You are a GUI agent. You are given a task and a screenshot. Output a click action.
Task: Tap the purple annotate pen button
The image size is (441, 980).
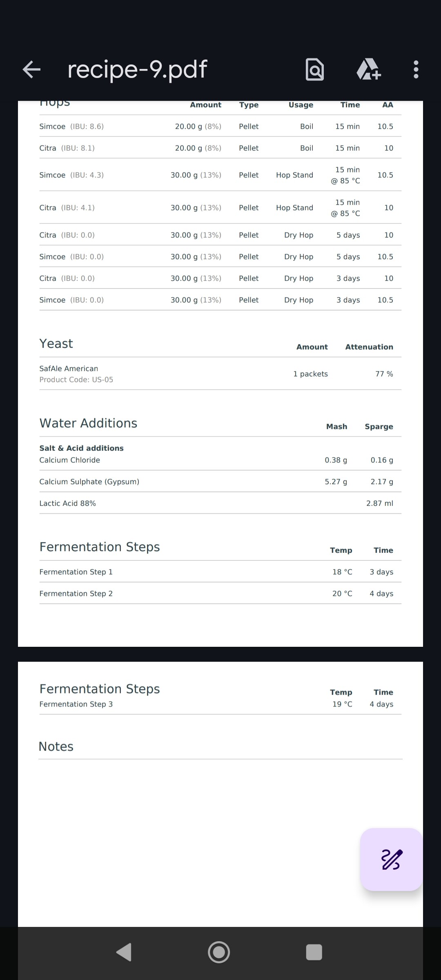coord(391,860)
